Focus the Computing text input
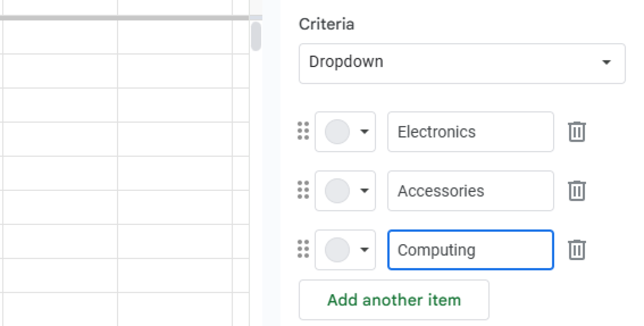 pos(470,250)
